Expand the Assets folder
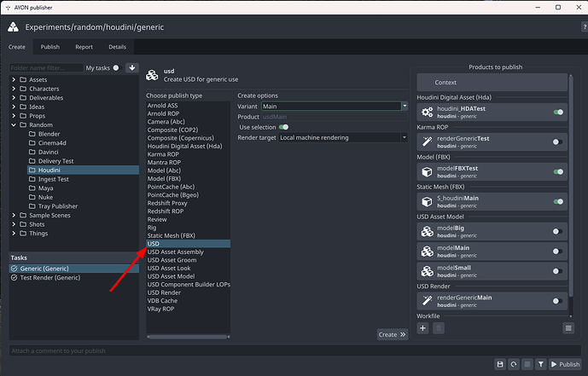Image resolution: width=588 pixels, height=376 pixels. pyautogui.click(x=14, y=79)
